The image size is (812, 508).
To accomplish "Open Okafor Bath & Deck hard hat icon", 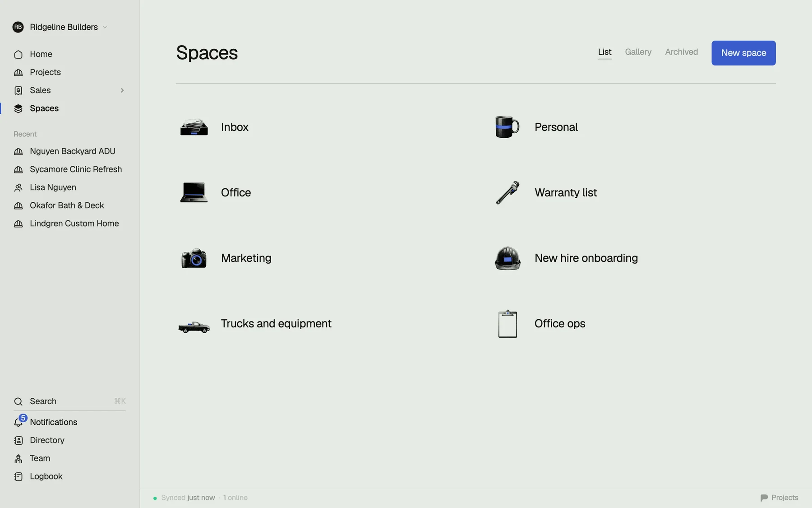I will click(18, 206).
